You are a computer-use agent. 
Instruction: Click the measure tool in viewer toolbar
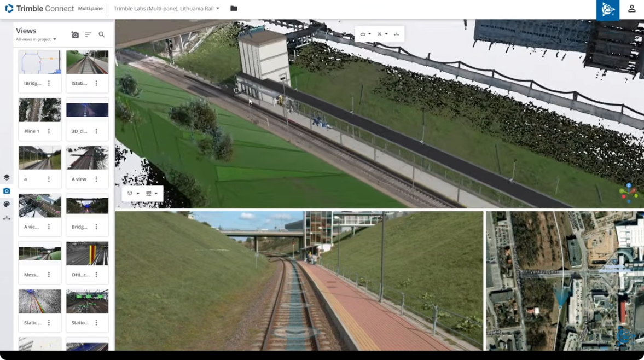tap(396, 34)
